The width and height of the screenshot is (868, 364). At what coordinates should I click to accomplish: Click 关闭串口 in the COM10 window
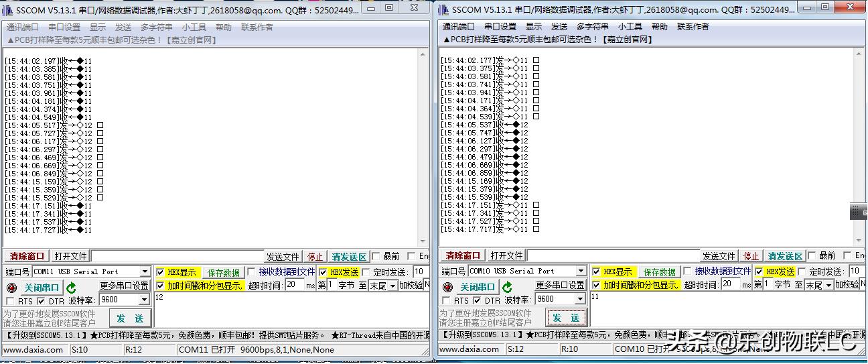[x=478, y=288]
